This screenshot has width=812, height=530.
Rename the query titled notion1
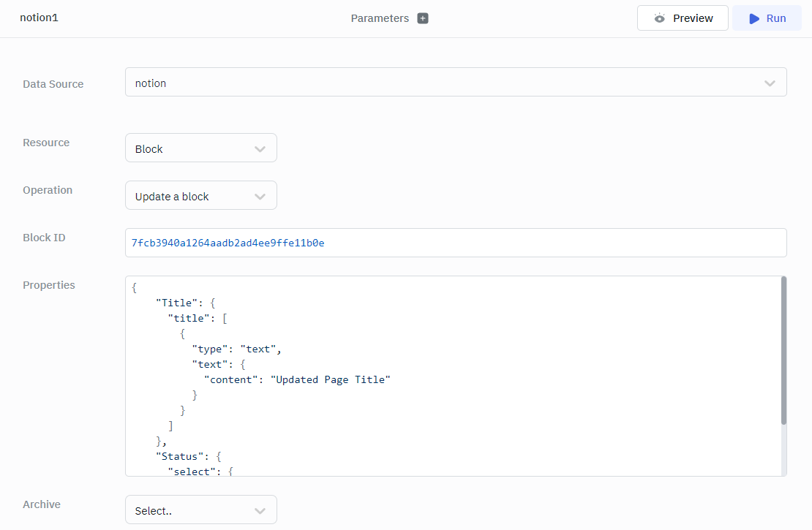(x=39, y=18)
